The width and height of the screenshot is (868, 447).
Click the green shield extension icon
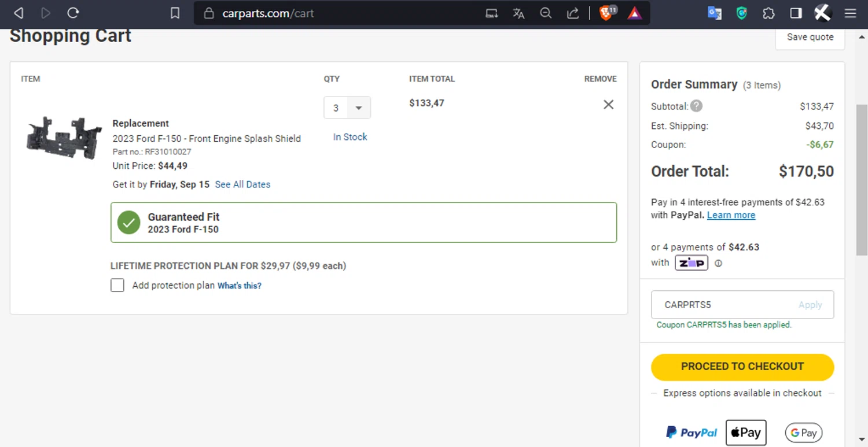(742, 13)
